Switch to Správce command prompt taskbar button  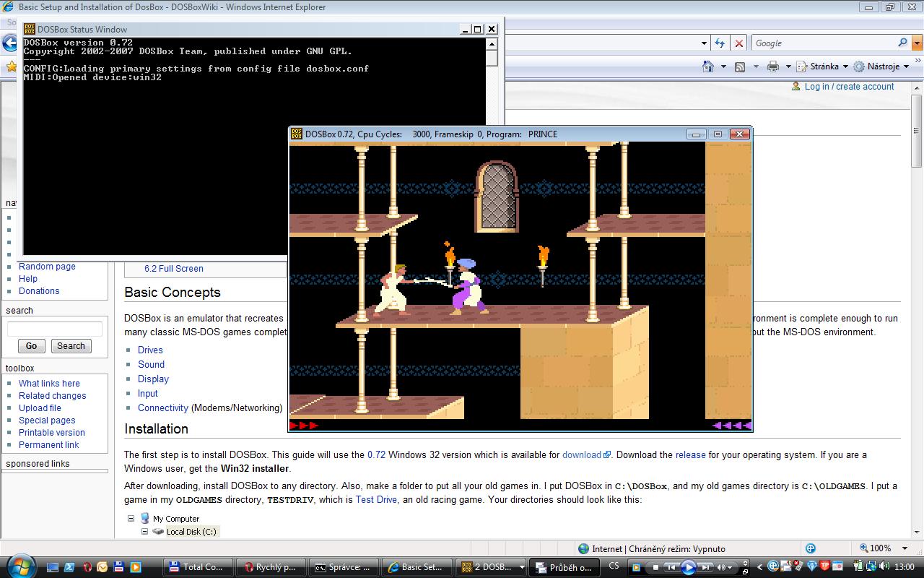point(343,567)
